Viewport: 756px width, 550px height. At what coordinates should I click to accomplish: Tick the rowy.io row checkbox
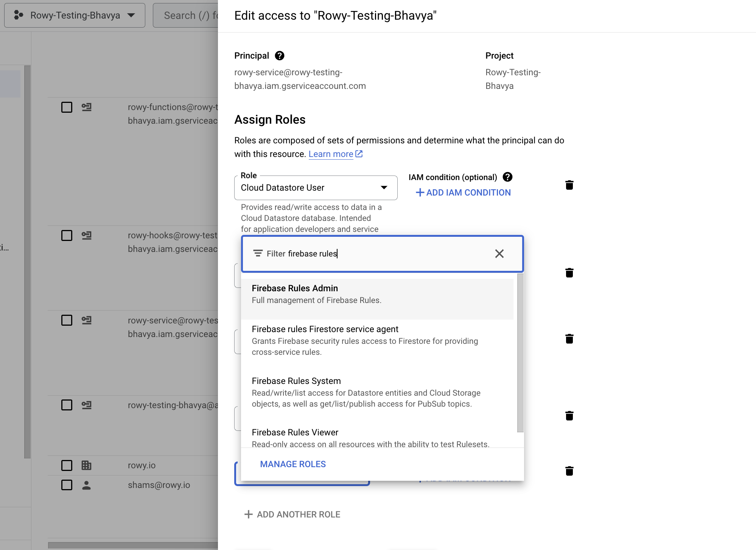67,465
